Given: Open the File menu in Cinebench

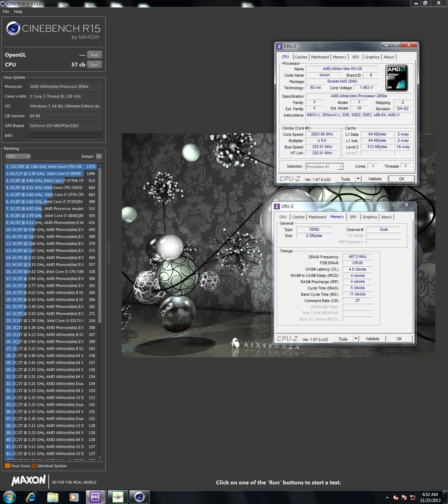Looking at the screenshot, I should click(x=6, y=12).
